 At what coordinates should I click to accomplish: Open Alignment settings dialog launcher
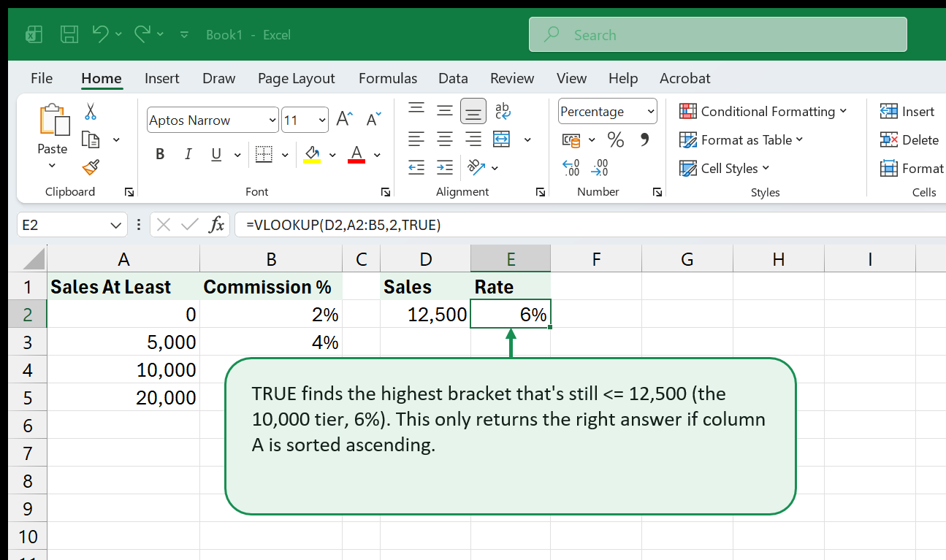541,192
